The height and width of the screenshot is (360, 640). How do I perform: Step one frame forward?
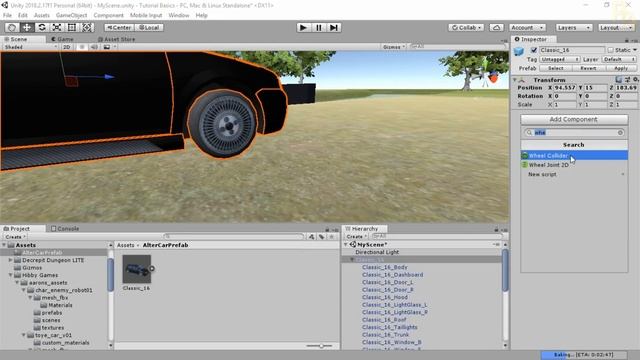pos(334,27)
